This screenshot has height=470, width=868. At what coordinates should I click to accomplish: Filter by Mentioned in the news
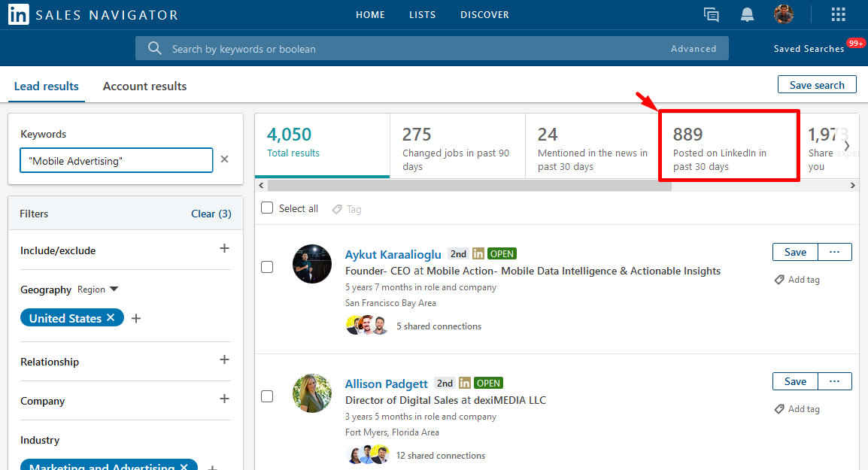592,146
